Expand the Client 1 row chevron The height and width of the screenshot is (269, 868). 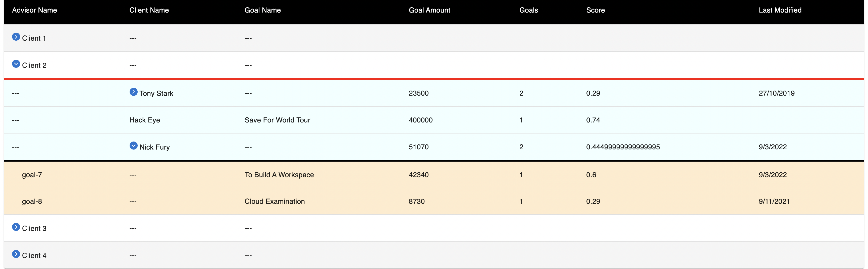(16, 37)
